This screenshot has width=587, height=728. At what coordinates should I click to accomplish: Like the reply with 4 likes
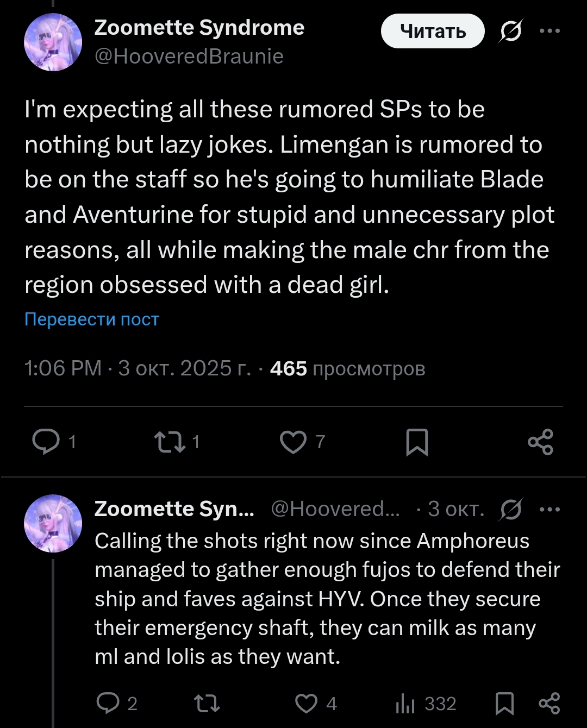pos(316,704)
